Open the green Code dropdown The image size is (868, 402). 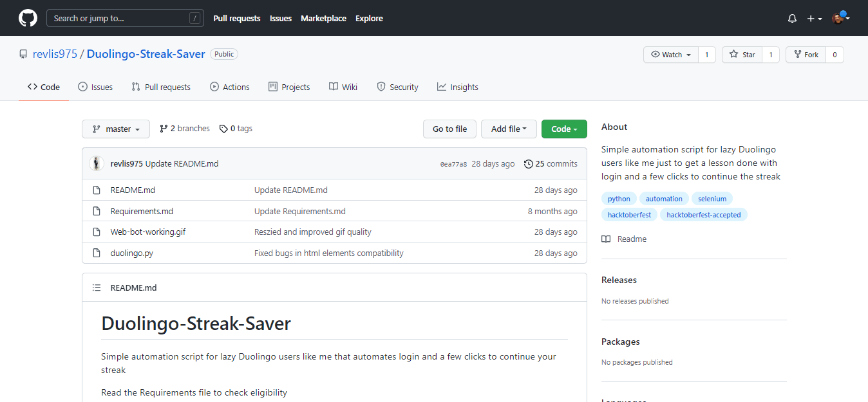pyautogui.click(x=564, y=129)
